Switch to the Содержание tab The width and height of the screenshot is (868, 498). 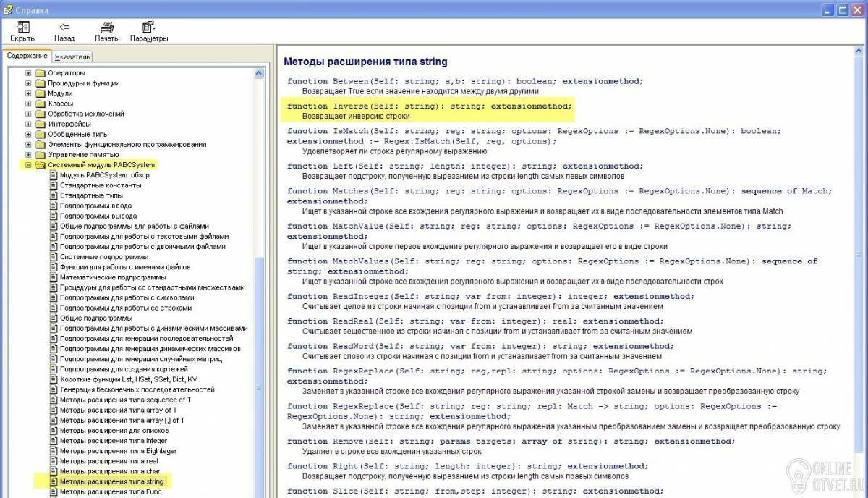[x=27, y=56]
